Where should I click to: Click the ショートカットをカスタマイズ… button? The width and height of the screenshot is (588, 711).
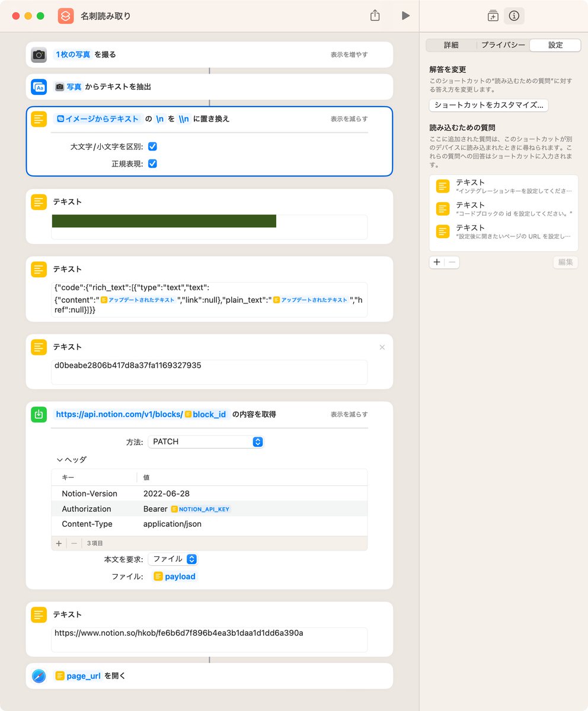coord(488,105)
